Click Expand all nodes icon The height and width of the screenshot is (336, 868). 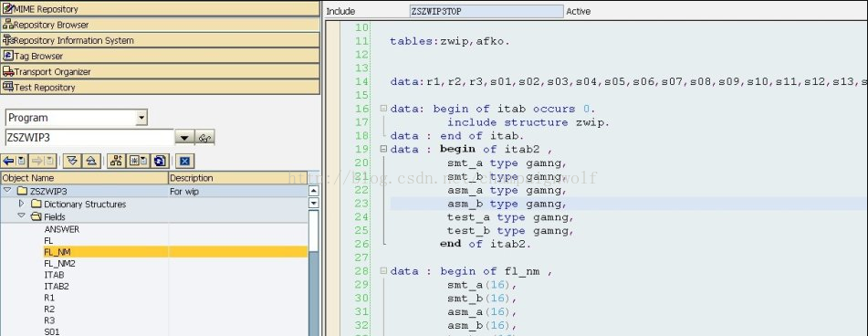tap(72, 161)
